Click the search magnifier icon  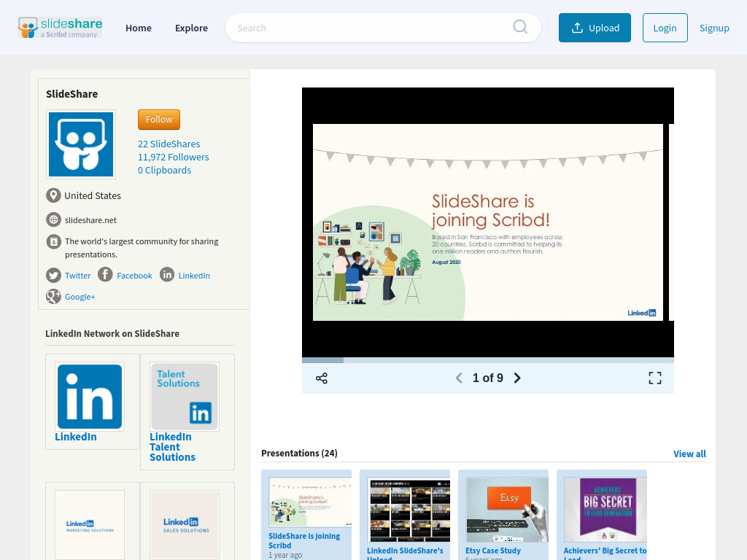pos(519,27)
